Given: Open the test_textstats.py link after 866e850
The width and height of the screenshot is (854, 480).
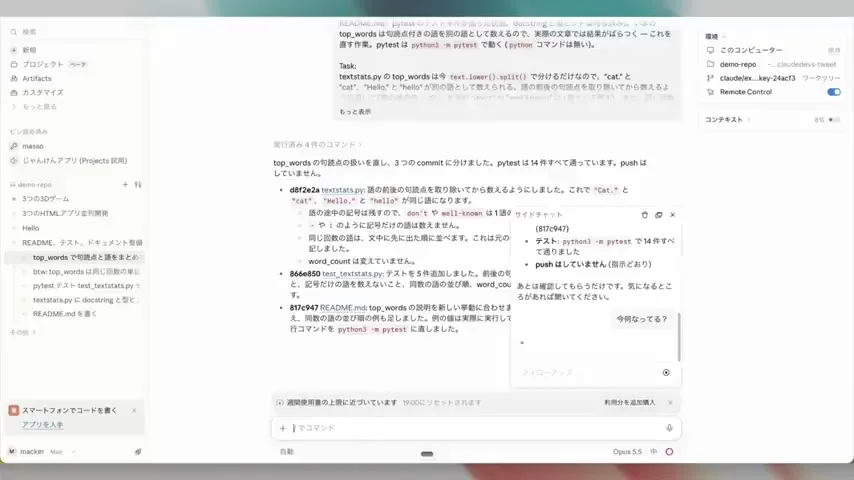Looking at the screenshot, I should [x=352, y=274].
